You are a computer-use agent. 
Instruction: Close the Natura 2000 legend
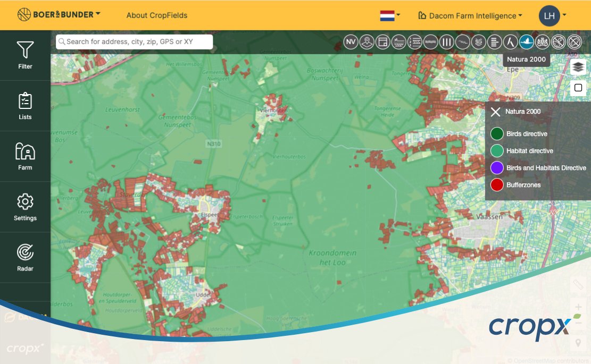[x=496, y=112]
